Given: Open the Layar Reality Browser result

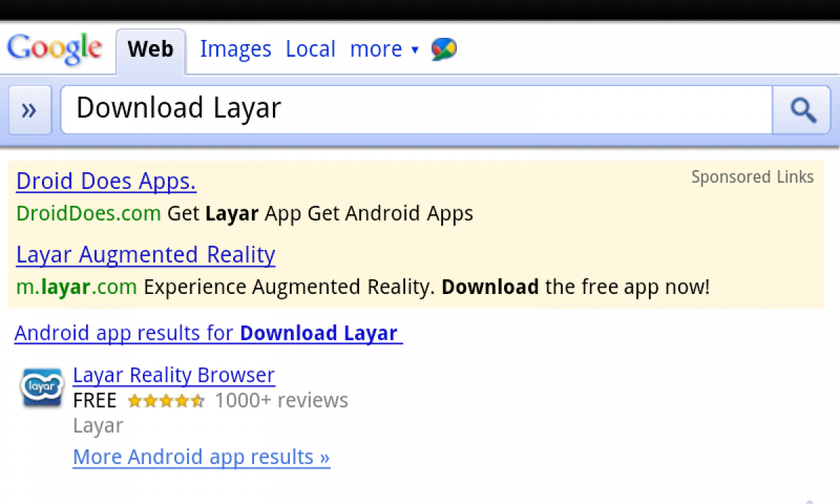Looking at the screenshot, I should click(x=174, y=375).
